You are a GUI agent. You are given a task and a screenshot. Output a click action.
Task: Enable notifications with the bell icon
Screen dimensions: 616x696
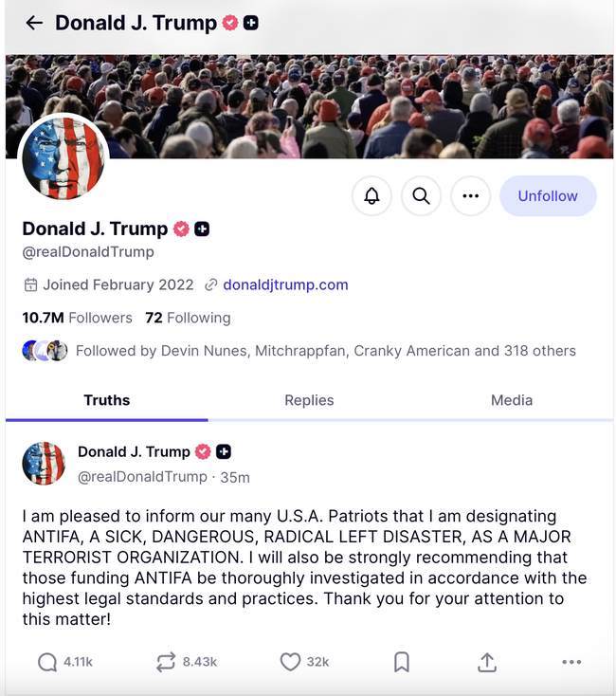pos(371,196)
